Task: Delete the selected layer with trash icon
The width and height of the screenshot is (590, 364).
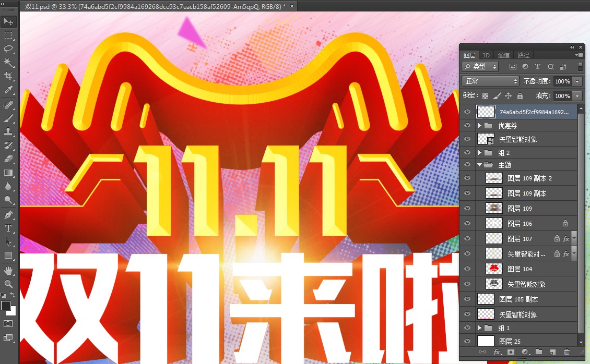Action: [567, 352]
